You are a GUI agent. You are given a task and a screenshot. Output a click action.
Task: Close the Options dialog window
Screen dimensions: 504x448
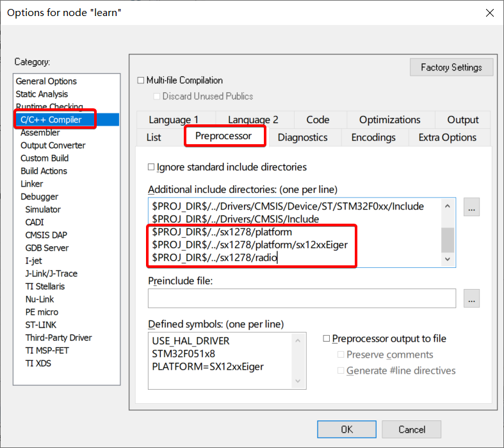point(489,13)
